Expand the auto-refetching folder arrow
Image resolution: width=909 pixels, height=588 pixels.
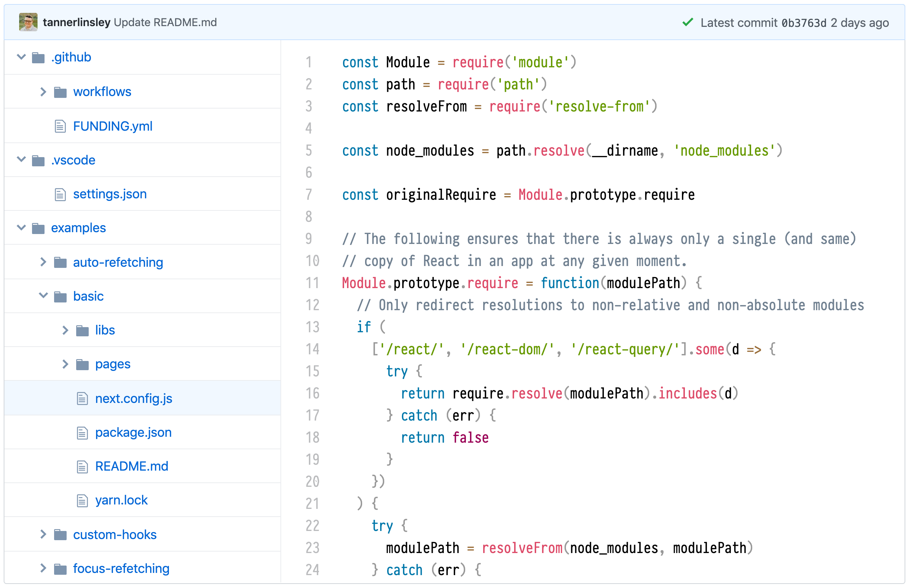click(x=43, y=262)
